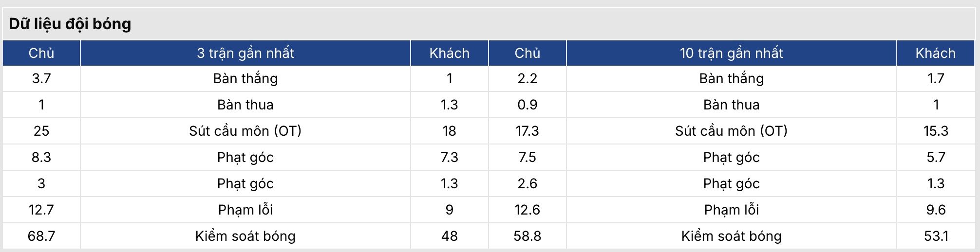Image resolution: width=980 pixels, height=252 pixels.
Task: Click "Phạm lỗi" label under 10 trận gần nhất
Action: tap(731, 210)
